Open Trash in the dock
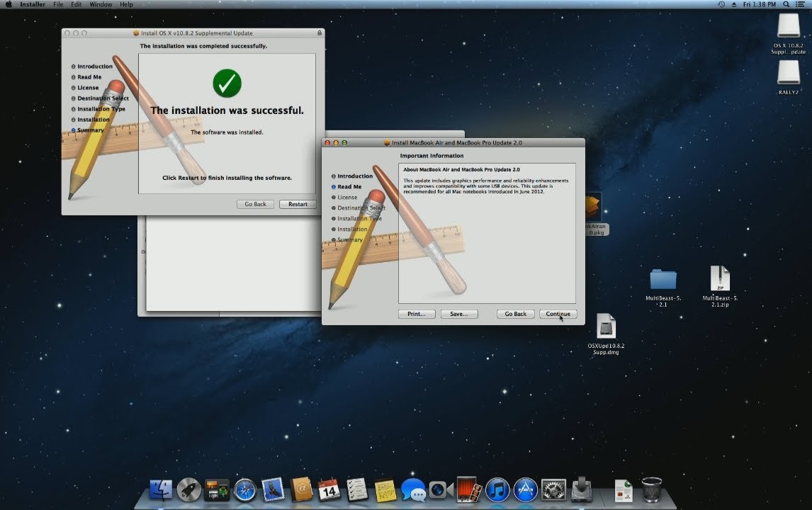Screen dimensions: 812x510 651,489
